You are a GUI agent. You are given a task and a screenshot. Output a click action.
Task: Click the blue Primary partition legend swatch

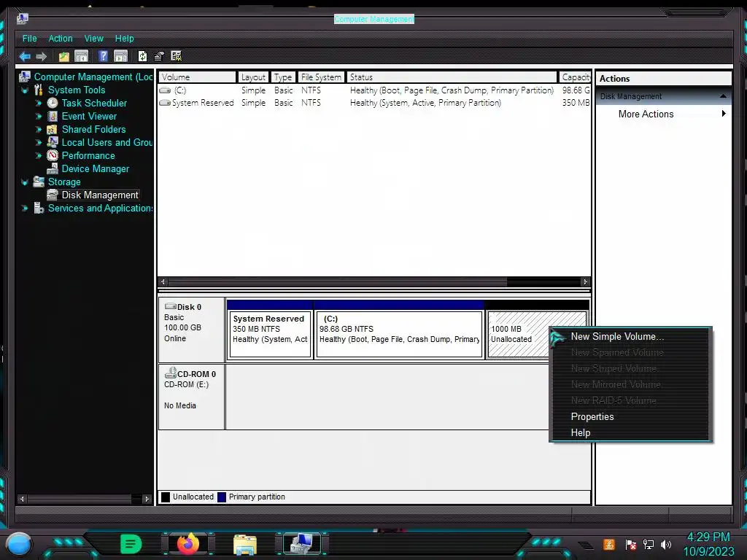pyautogui.click(x=222, y=497)
